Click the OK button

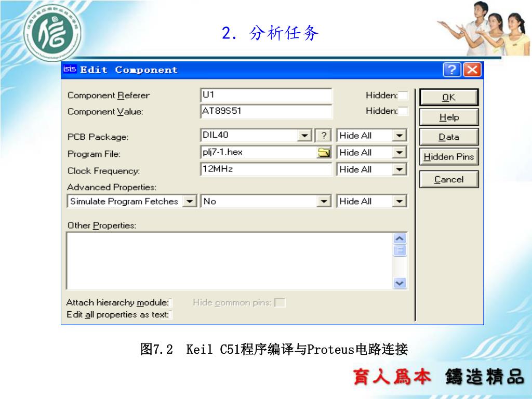click(449, 97)
